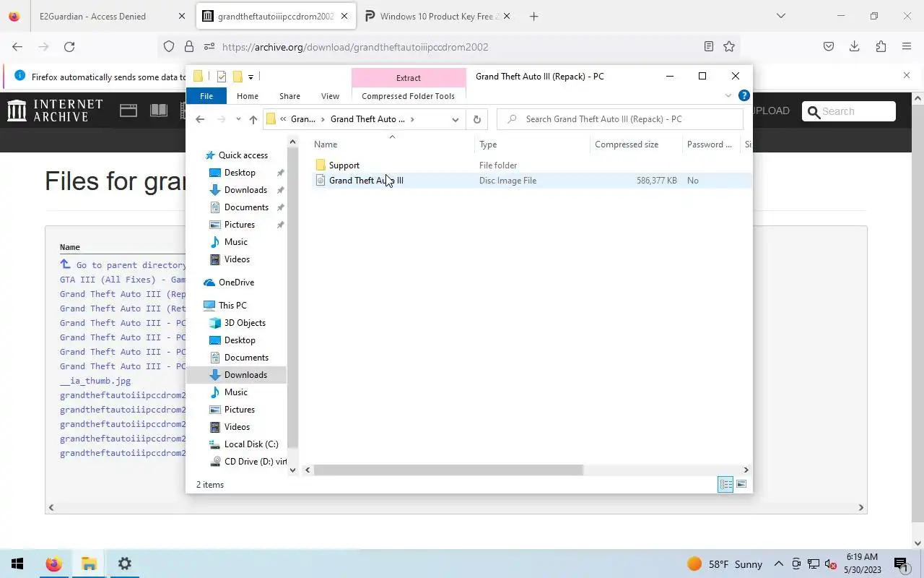Image resolution: width=924 pixels, height=578 pixels.
Task: Bookmark this page with the star icon
Action: pos(729,47)
